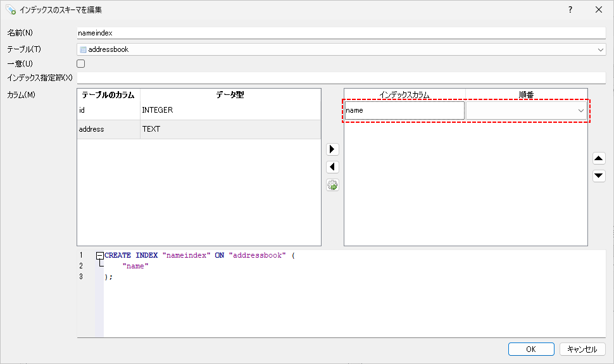The image size is (614, 364).
Task: Click the help question mark in title bar
Action: point(570,9)
